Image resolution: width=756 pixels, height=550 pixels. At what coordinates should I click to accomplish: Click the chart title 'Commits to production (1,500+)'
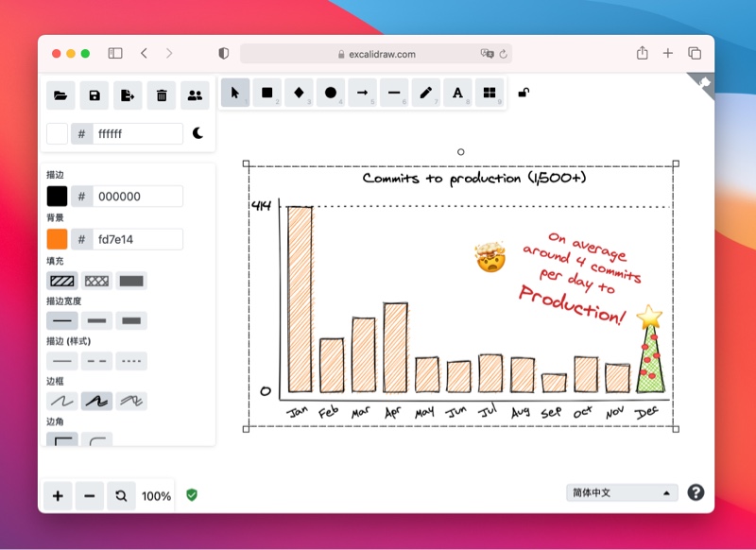(474, 179)
